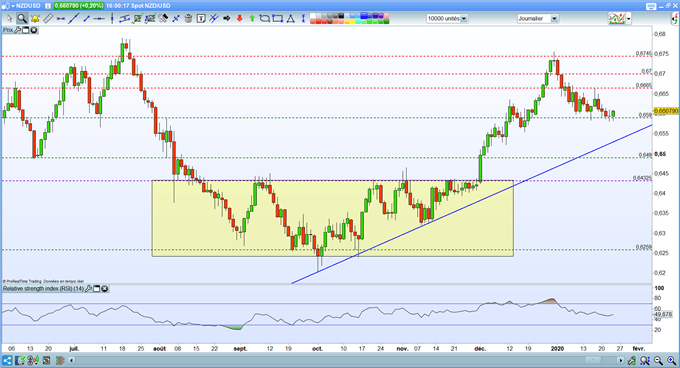Pick the horizontal line drawing tool
Viewport: 680px width, 368px height.
pyautogui.click(x=60, y=19)
